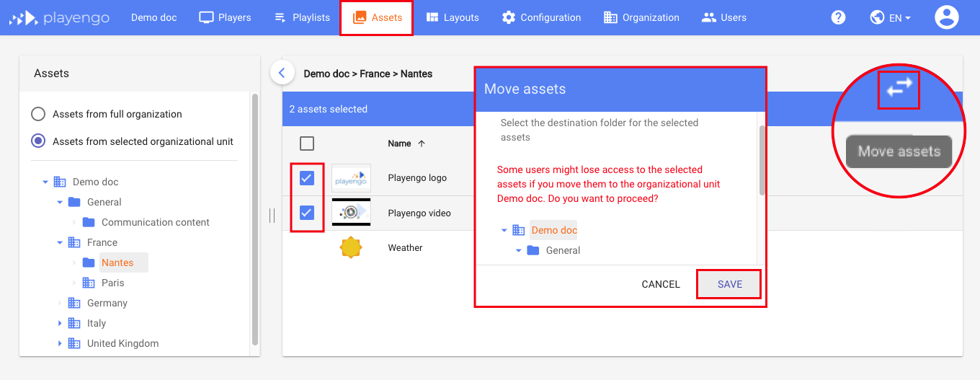980x380 pixels.
Task: Click CANCEL in Move assets dialog
Action: 661,284
